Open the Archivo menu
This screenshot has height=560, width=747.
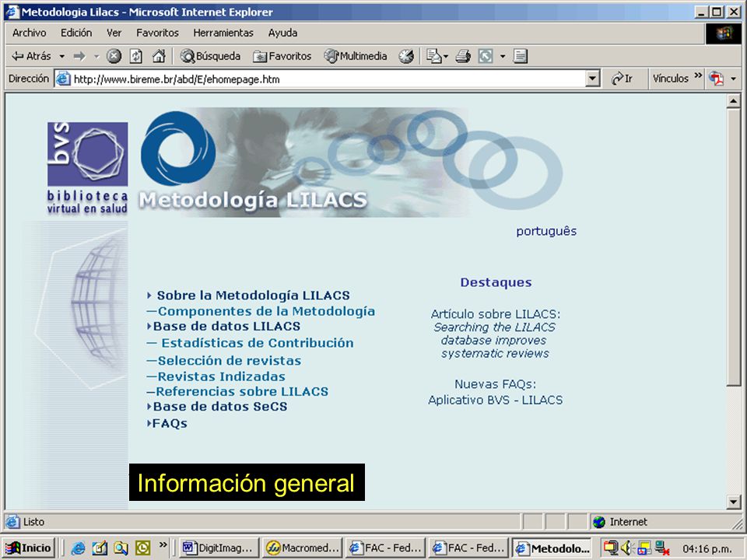pos(29,33)
